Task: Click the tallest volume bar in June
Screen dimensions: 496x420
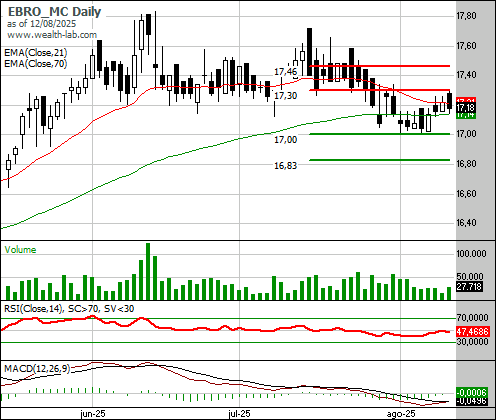Action: click(148, 271)
